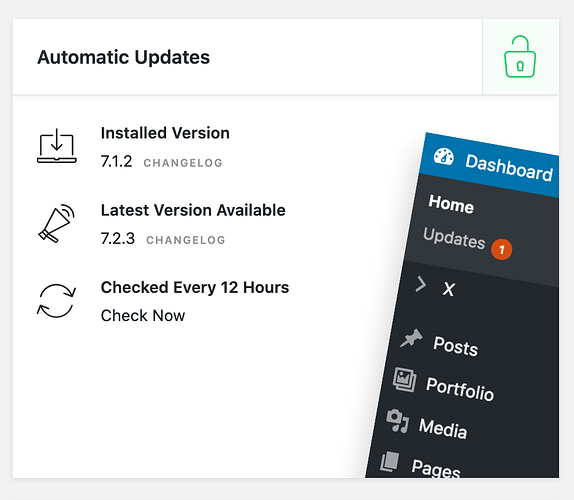Click the camera and music Media icon

click(398, 421)
